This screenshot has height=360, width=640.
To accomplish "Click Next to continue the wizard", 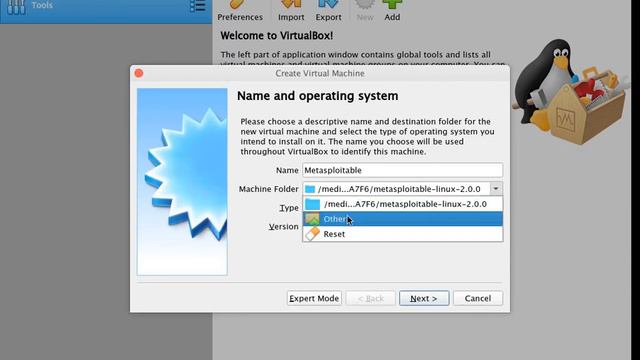I will pos(424,298).
